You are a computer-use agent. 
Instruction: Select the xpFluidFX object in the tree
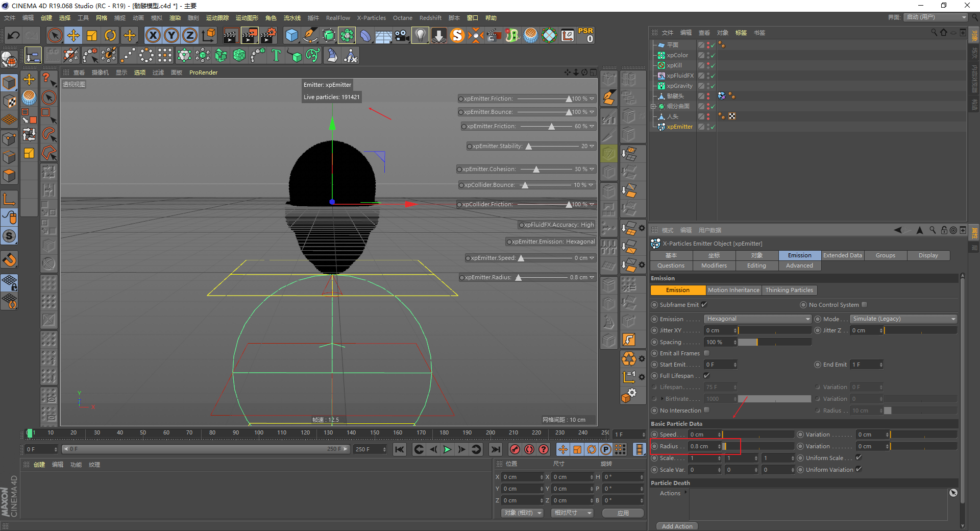680,76
